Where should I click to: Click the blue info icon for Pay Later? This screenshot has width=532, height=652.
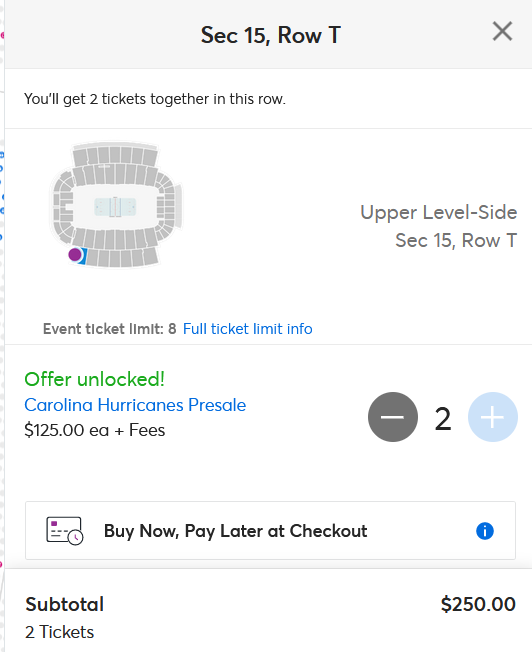pos(485,531)
